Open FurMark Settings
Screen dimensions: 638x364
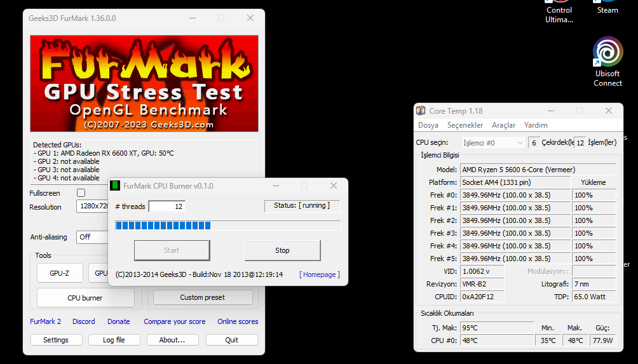pyautogui.click(x=56, y=340)
